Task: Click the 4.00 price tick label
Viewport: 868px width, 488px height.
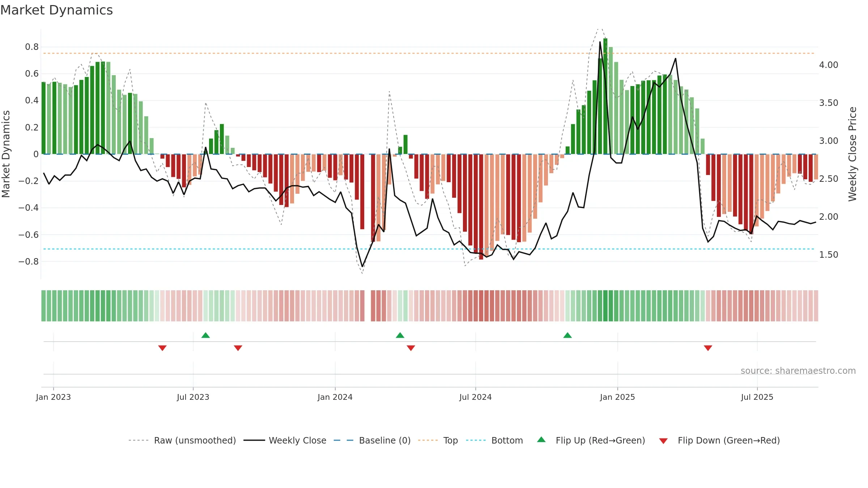Action: [829, 65]
